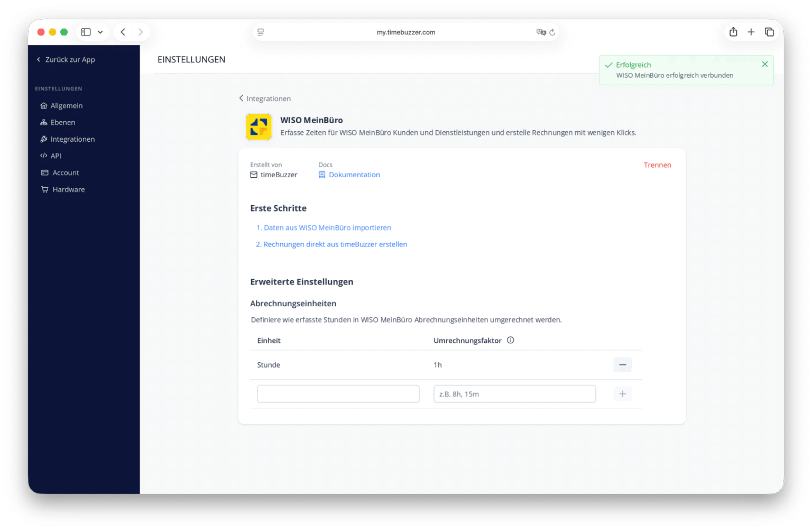Disconnect the integration with Trennen
This screenshot has width=812, height=531.
tap(657, 165)
